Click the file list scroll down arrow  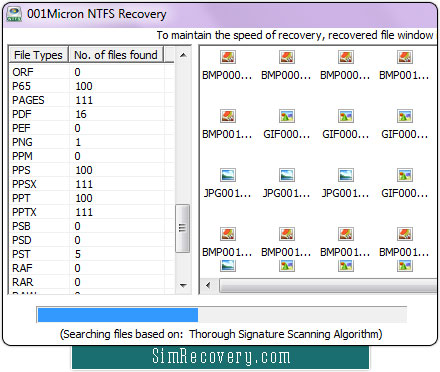[183, 285]
